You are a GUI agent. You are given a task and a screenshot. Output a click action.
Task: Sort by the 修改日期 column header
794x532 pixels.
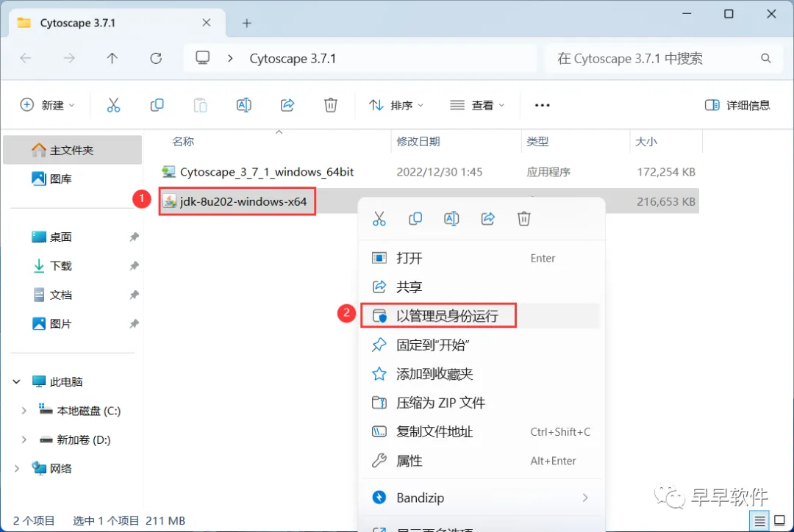click(418, 142)
